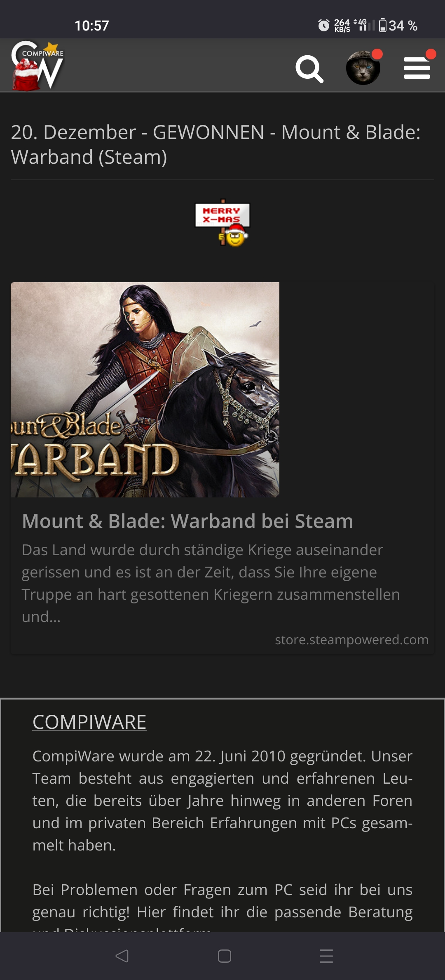
Task: Visit the store.steampowered.com source link
Action: (351, 640)
